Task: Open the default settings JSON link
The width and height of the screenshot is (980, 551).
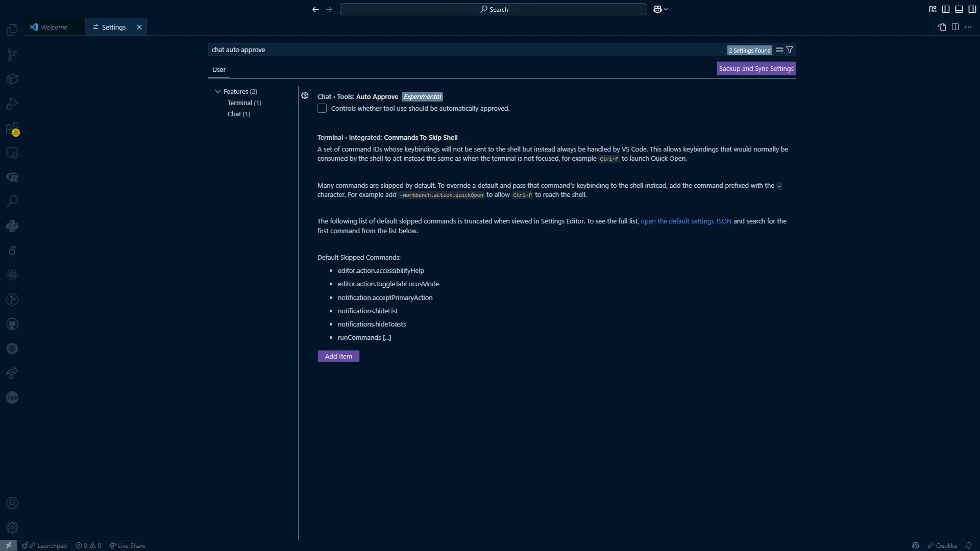Action: point(685,221)
